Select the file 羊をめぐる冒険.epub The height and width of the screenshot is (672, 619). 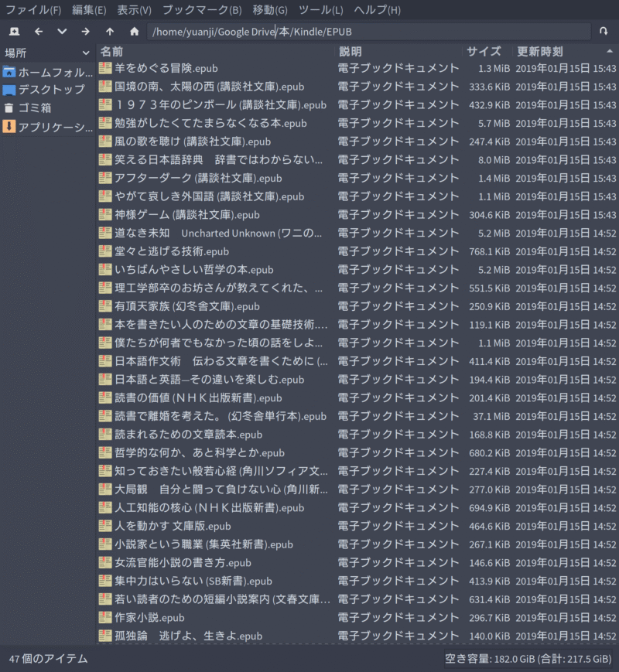pyautogui.click(x=166, y=68)
